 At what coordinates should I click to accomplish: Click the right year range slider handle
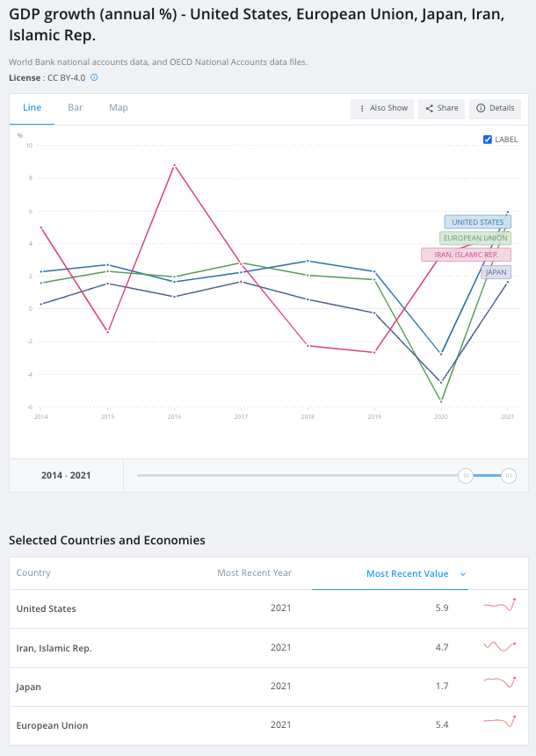pyautogui.click(x=509, y=475)
